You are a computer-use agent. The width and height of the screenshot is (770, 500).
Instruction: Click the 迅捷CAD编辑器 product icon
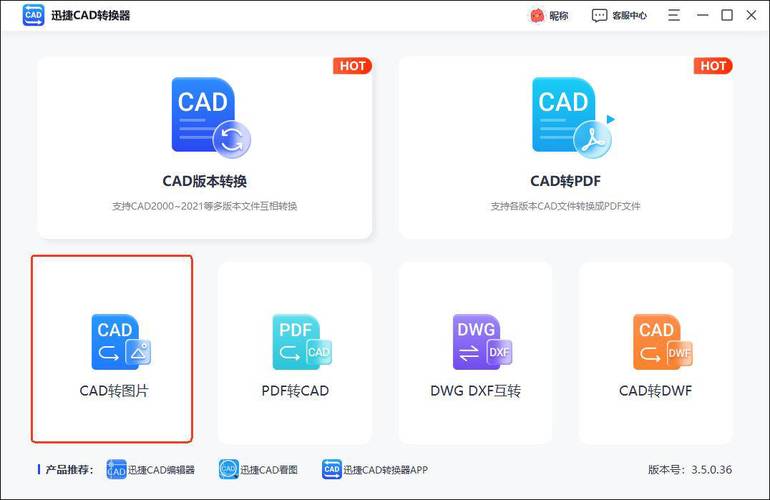pos(116,470)
